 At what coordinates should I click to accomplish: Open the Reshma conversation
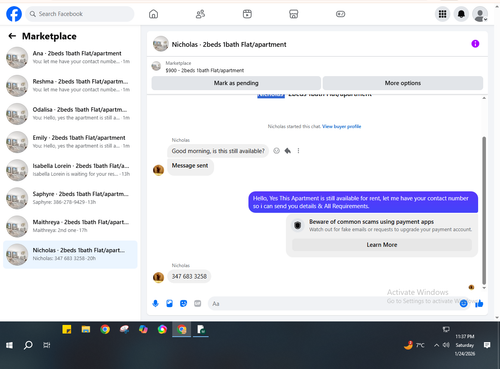(70, 86)
